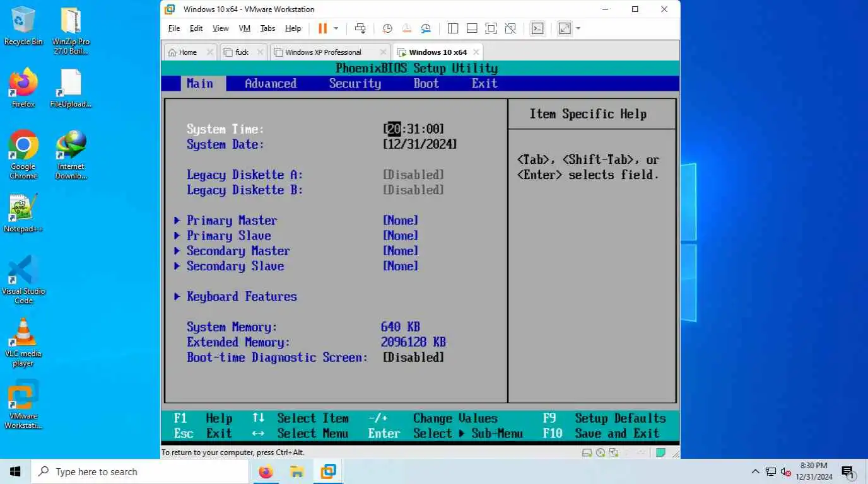868x484 pixels.
Task: Open the Notepad++ desktop shortcut
Action: [x=23, y=213]
